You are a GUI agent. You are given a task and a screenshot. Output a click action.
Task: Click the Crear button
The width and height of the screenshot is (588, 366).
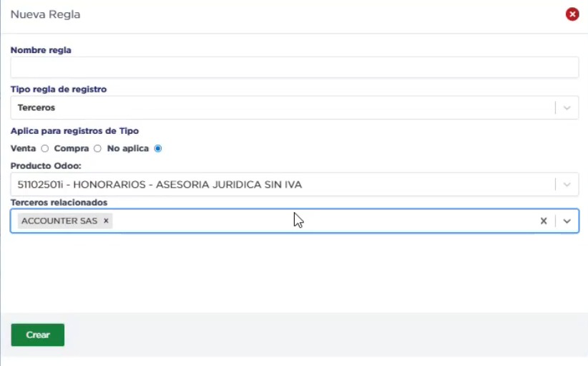[38, 335]
